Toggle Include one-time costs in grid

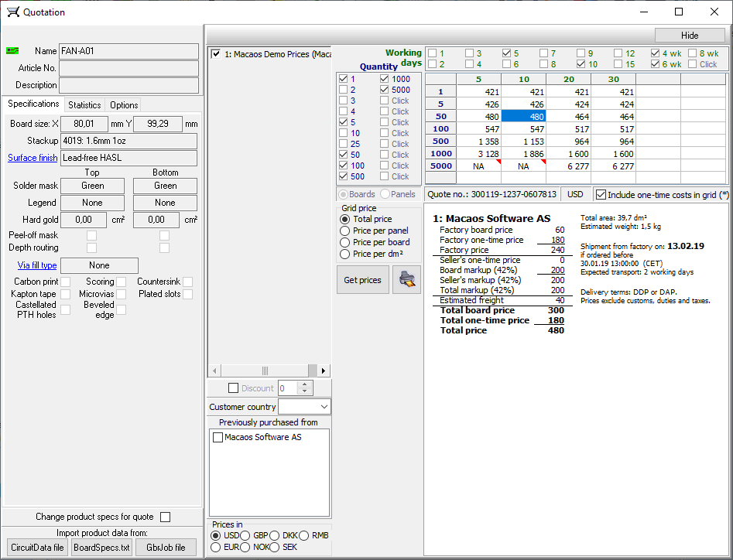(x=601, y=195)
